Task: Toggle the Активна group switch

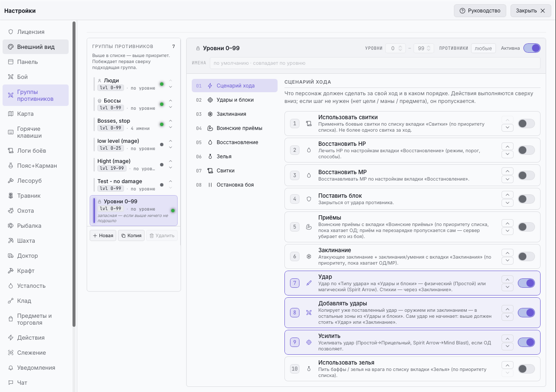Action: pyautogui.click(x=532, y=48)
